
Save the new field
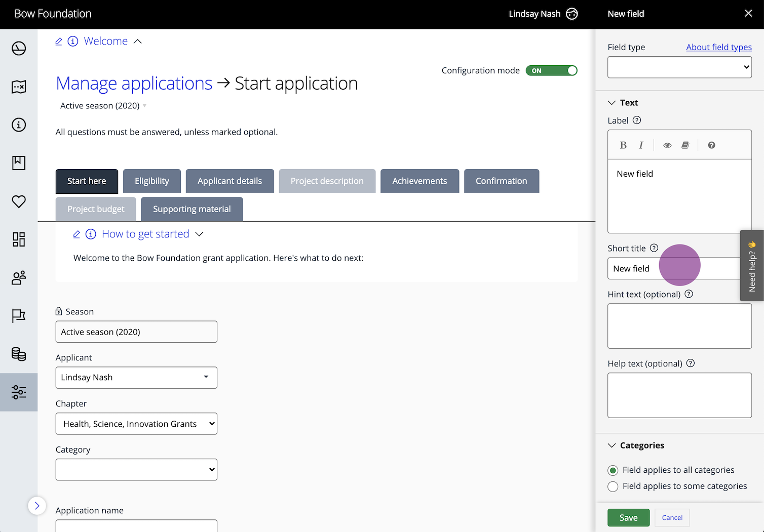[628, 517]
